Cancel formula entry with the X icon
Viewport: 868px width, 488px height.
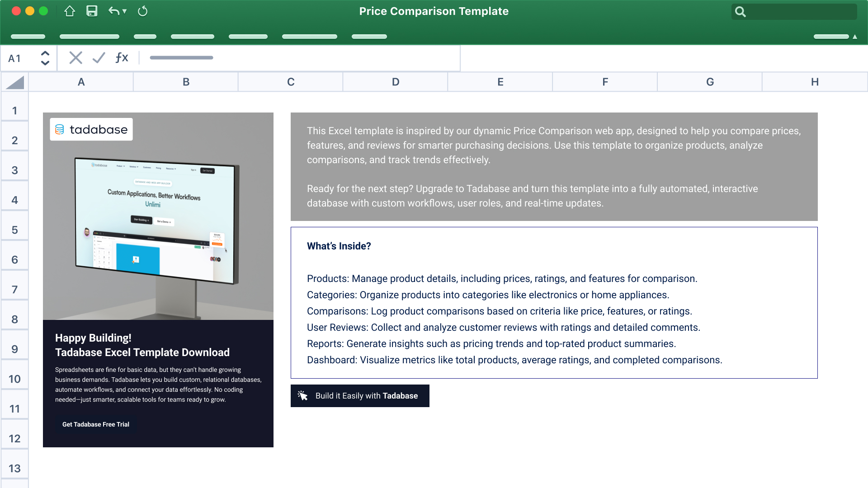[75, 58]
